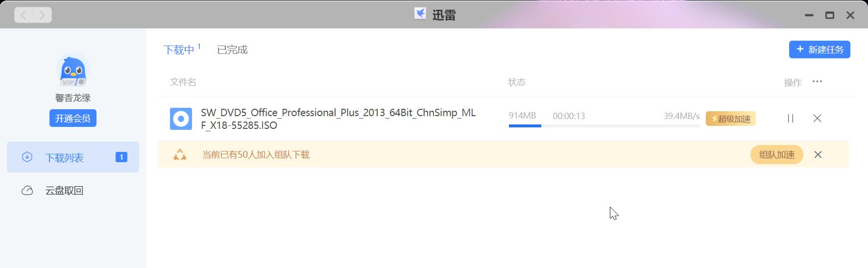The image size is (868, 268).
Task: Pause the ISO download
Action: pos(790,118)
